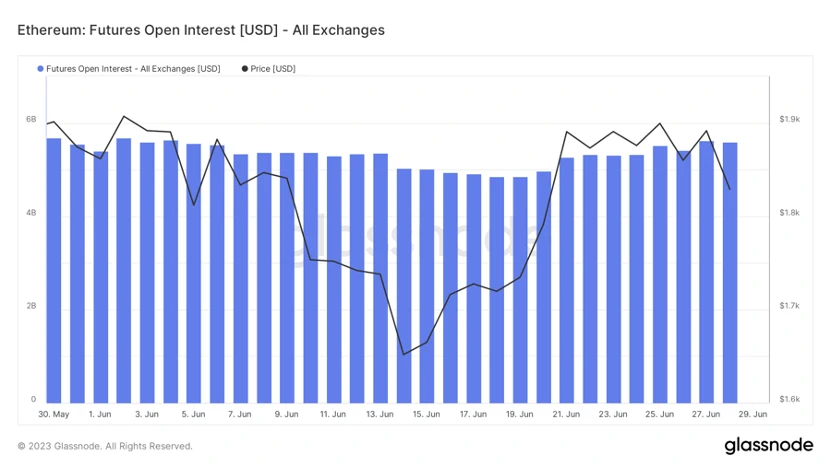The height and width of the screenshot is (468, 832).
Task: Click the 29. Jun x-axis date label
Action: [753, 414]
